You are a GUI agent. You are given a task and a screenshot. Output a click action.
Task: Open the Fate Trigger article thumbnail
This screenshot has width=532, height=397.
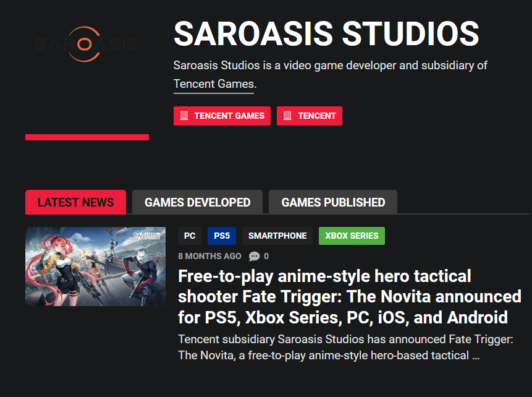[x=95, y=267]
